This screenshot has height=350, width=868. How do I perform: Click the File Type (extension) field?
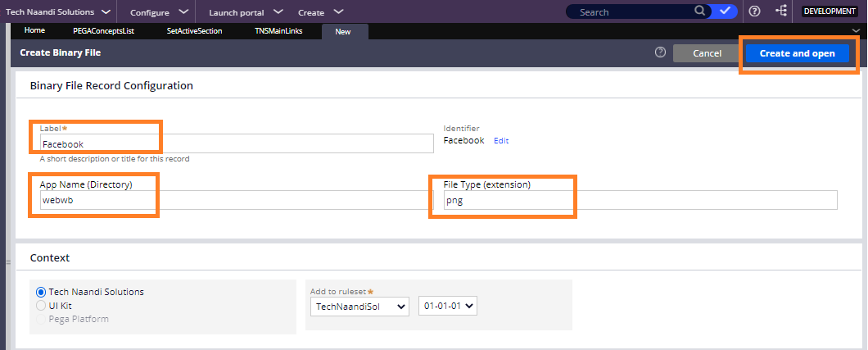[x=640, y=200]
